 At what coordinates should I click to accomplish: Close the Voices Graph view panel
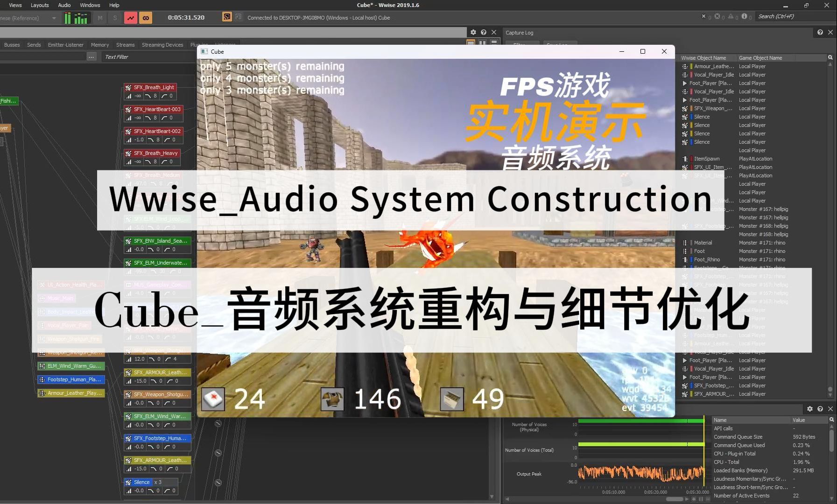494,32
